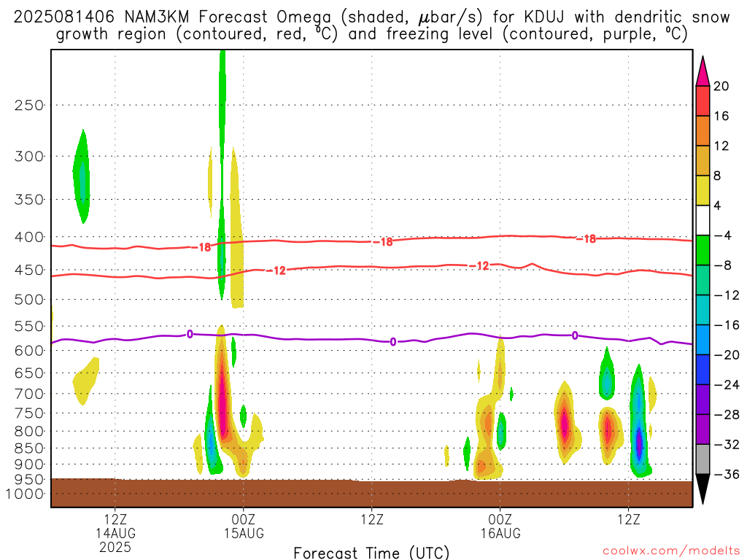Click the colorbar value label -36
747x560 pixels.
point(727,475)
